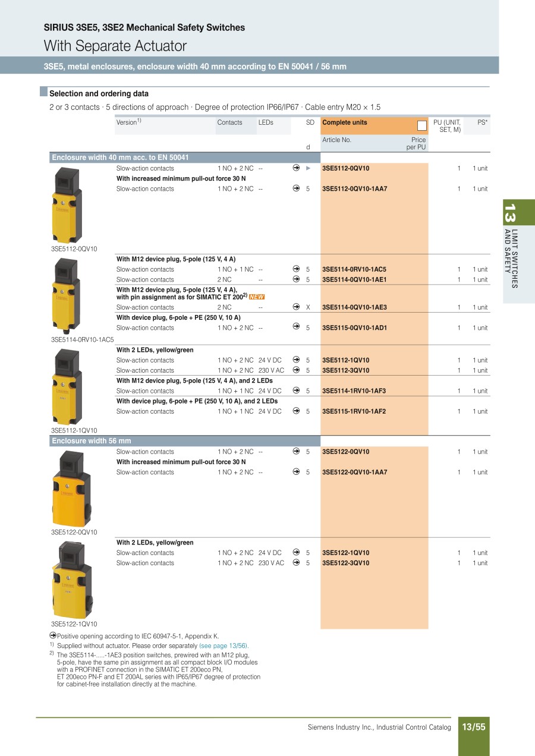Select article number 3SE5114-1RV10-1AF3
This screenshot has width=535, height=756.
354,390
